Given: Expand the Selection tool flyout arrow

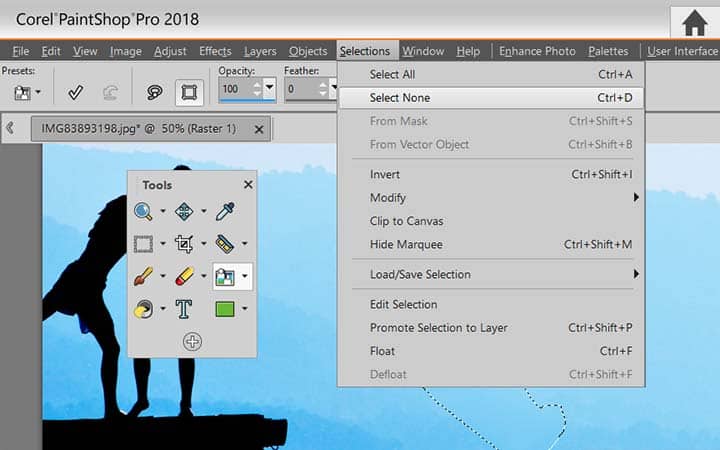Looking at the screenshot, I should 163,243.
